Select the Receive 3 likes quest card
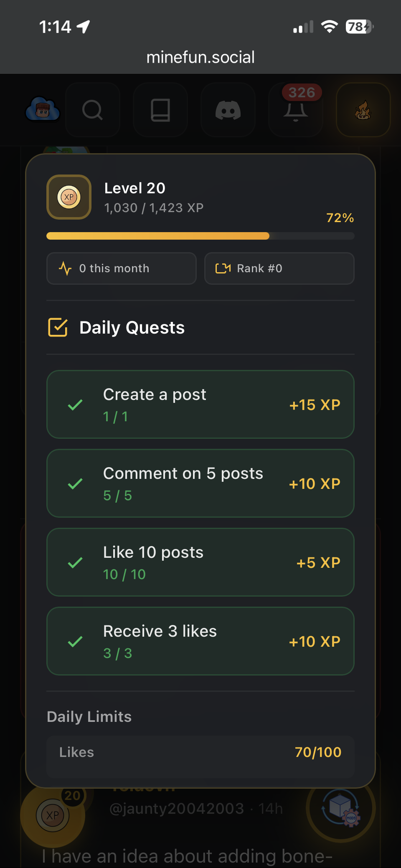Viewport: 401px width, 868px height. click(x=200, y=641)
